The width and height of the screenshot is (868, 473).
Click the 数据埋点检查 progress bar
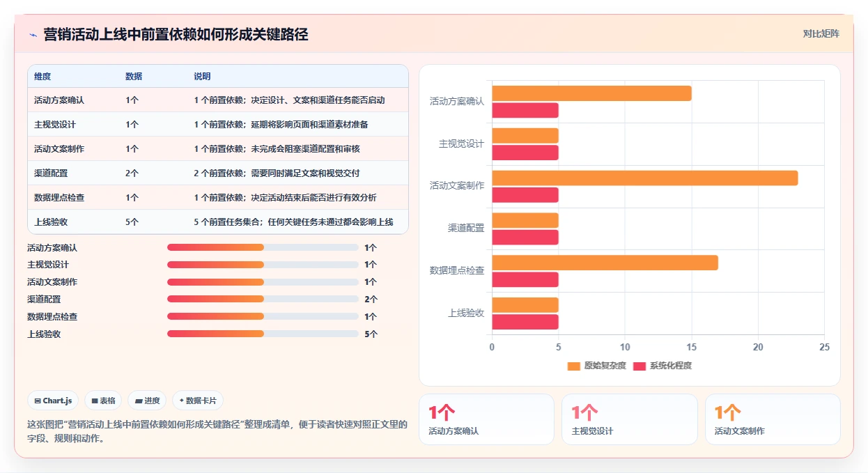tap(263, 316)
